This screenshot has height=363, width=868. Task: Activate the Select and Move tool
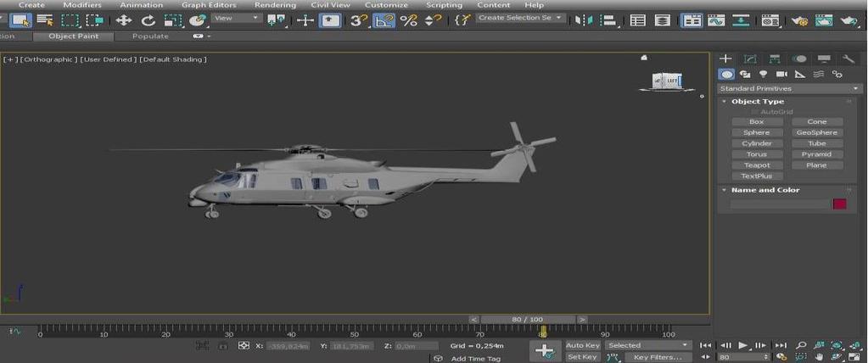coord(123,20)
